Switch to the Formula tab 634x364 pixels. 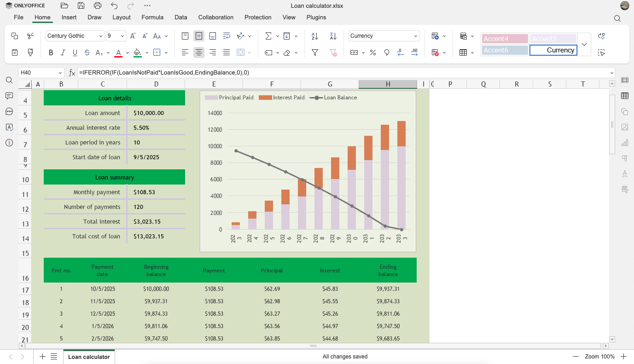tap(152, 17)
